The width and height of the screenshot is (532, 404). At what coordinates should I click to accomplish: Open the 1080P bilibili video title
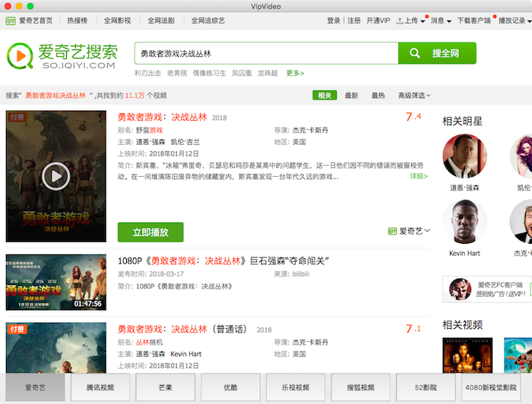click(x=223, y=261)
